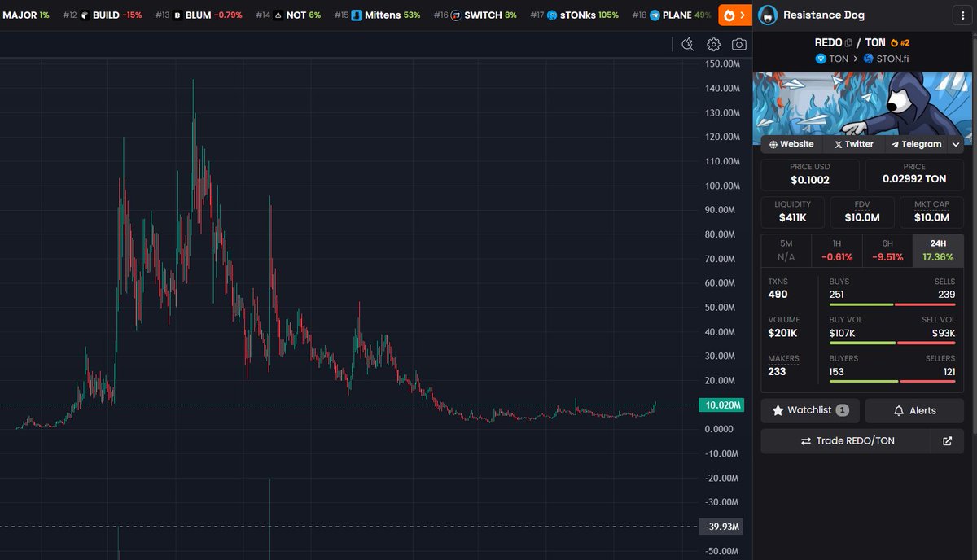
Task: Select the 24H timeframe tab
Action: [x=938, y=250]
